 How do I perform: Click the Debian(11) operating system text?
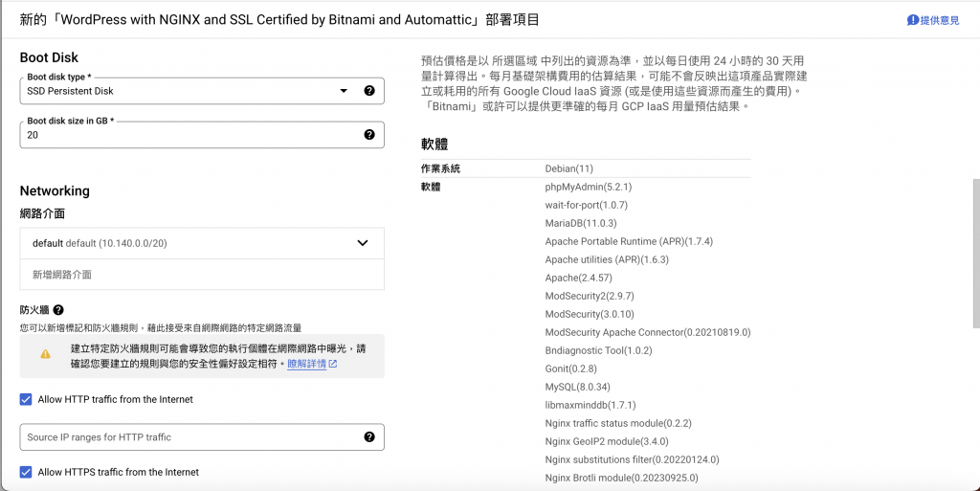coord(568,168)
